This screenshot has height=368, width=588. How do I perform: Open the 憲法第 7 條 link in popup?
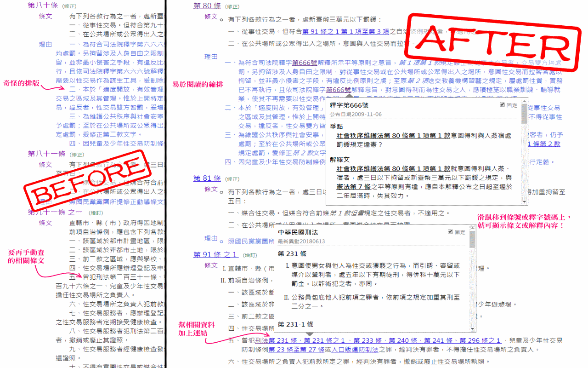(x=353, y=187)
